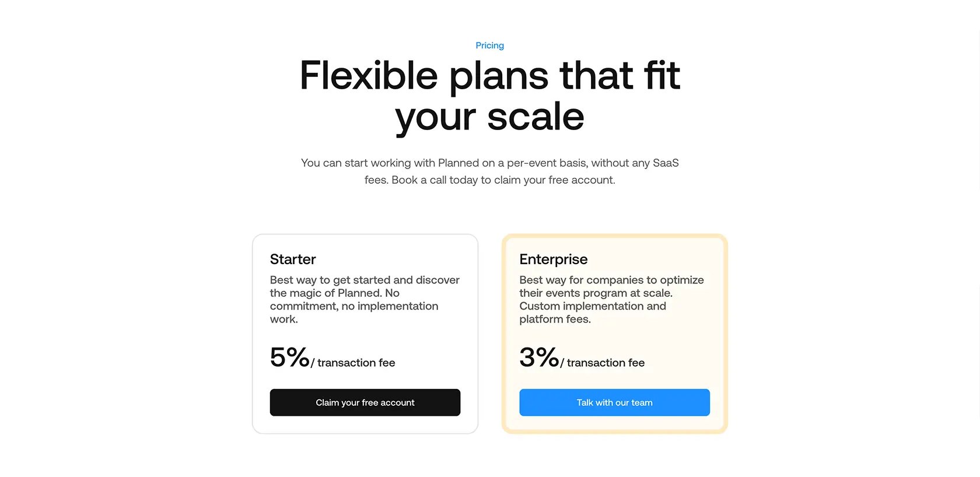The height and width of the screenshot is (477, 980).
Task: Click the 5% price figure
Action: point(289,357)
